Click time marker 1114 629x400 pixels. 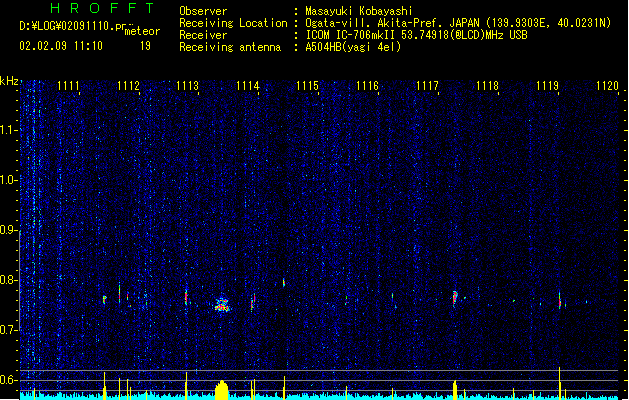[x=248, y=86]
